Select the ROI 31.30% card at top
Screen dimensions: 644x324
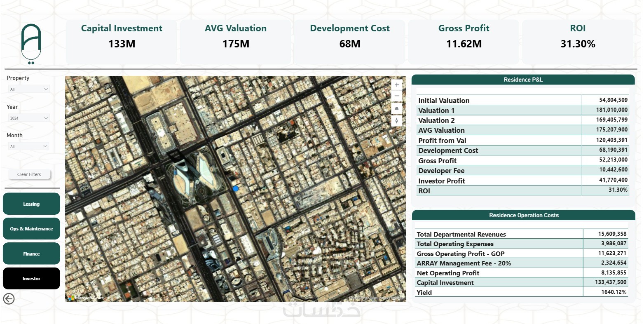coord(578,41)
